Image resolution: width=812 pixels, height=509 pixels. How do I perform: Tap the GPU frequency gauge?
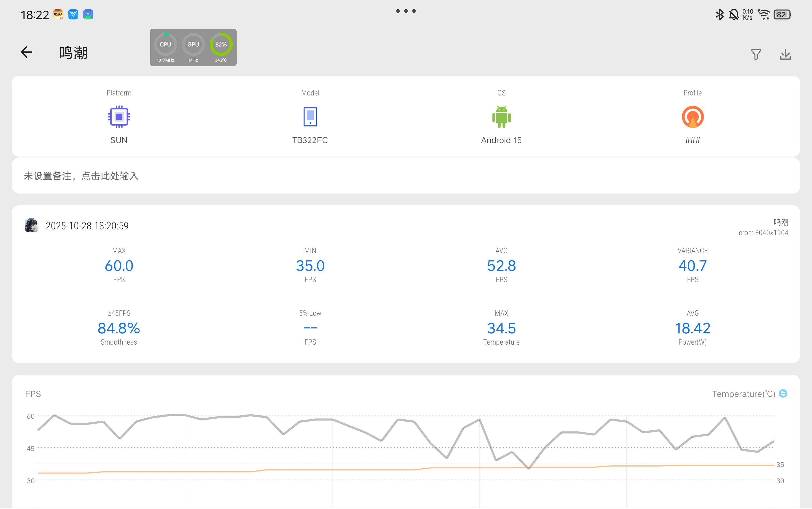click(x=193, y=48)
